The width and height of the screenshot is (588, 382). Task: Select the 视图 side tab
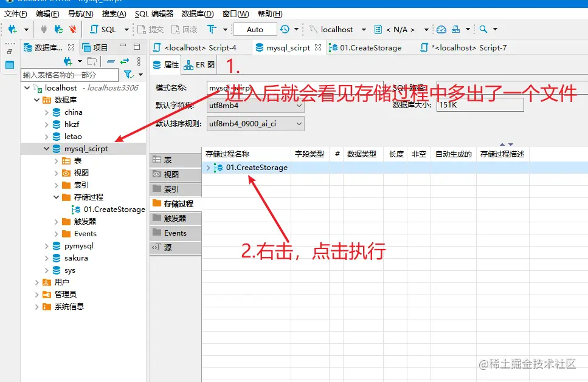click(x=176, y=174)
